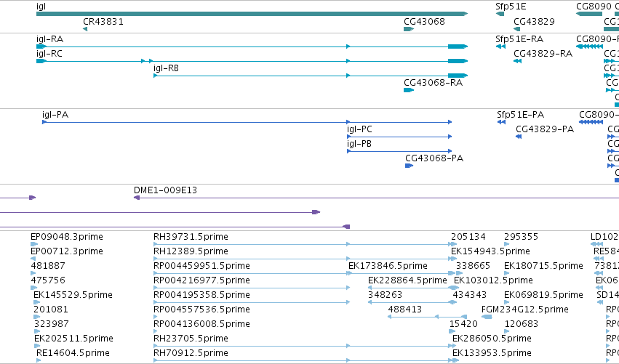Screen dimensions: 619x364
Task: Click the Sfp51E-PA protein arrows
Action: coord(501,122)
